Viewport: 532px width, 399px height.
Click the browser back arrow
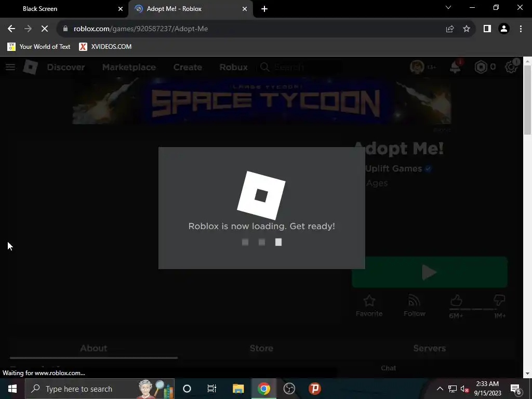pos(11,29)
